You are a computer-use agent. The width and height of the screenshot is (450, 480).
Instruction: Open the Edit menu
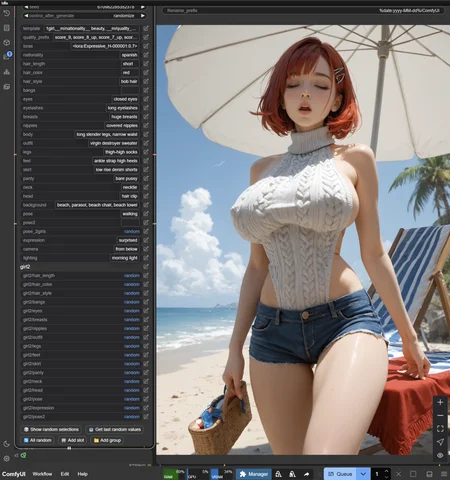(65, 474)
